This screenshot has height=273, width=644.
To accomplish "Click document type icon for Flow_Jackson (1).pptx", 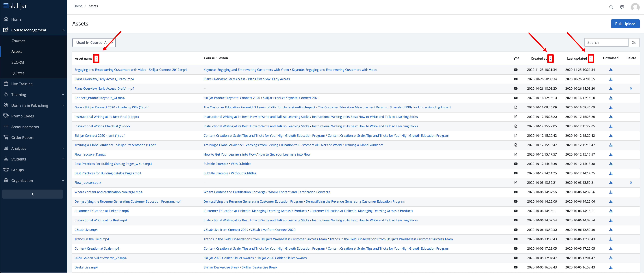I will (516, 154).
